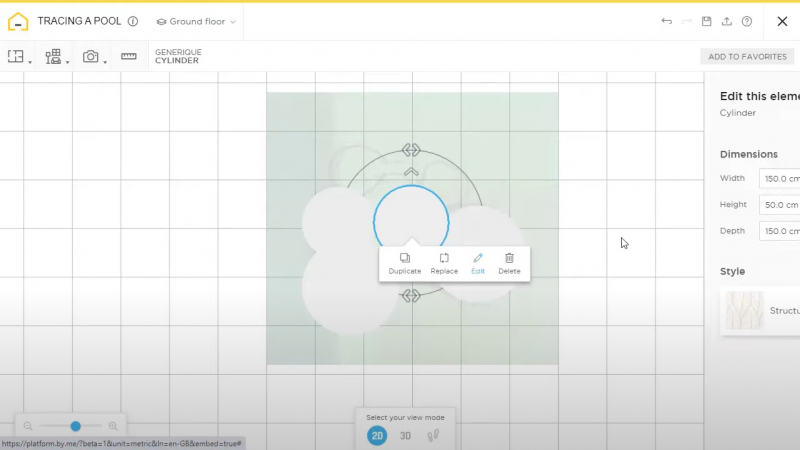Enable first-person walk view mode
The image size is (800, 450).
(433, 436)
